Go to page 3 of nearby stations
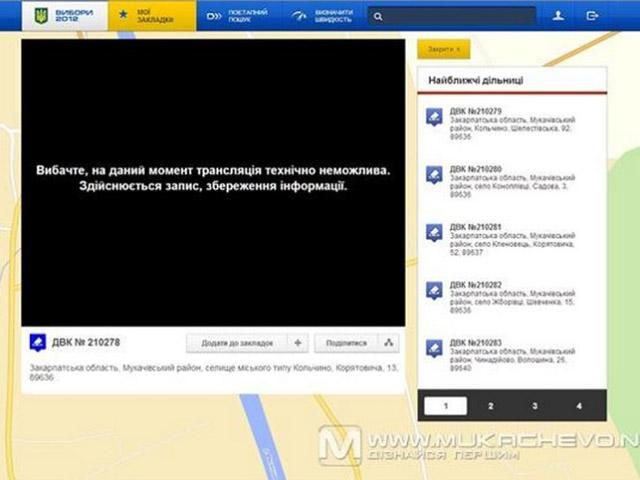 pos(535,406)
